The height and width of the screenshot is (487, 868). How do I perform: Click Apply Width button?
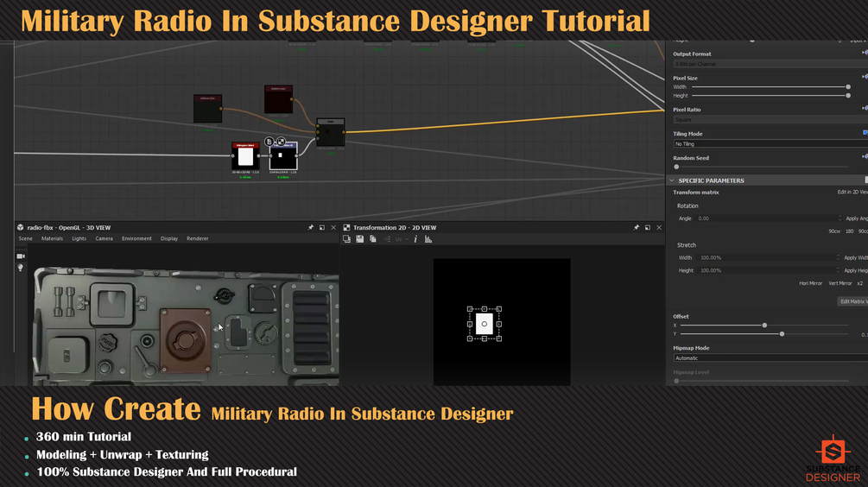[856, 258]
